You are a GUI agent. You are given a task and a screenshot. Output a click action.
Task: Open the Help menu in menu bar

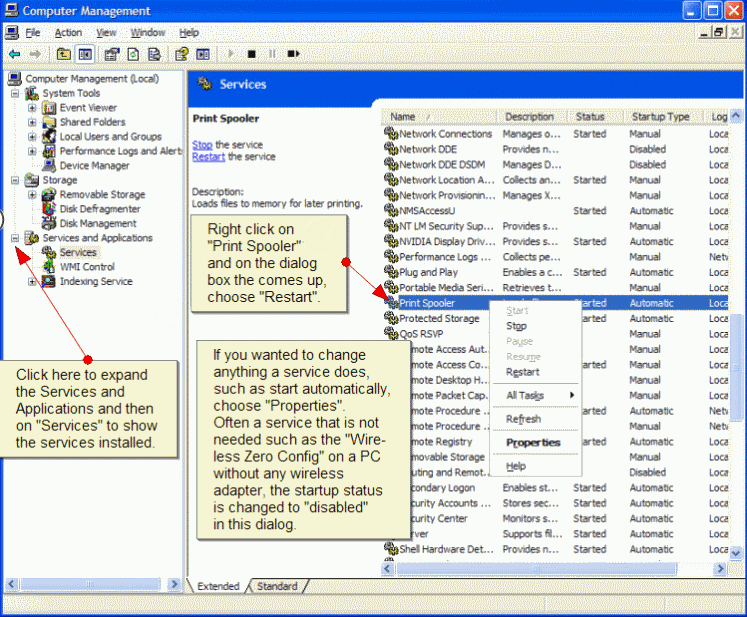point(189,33)
